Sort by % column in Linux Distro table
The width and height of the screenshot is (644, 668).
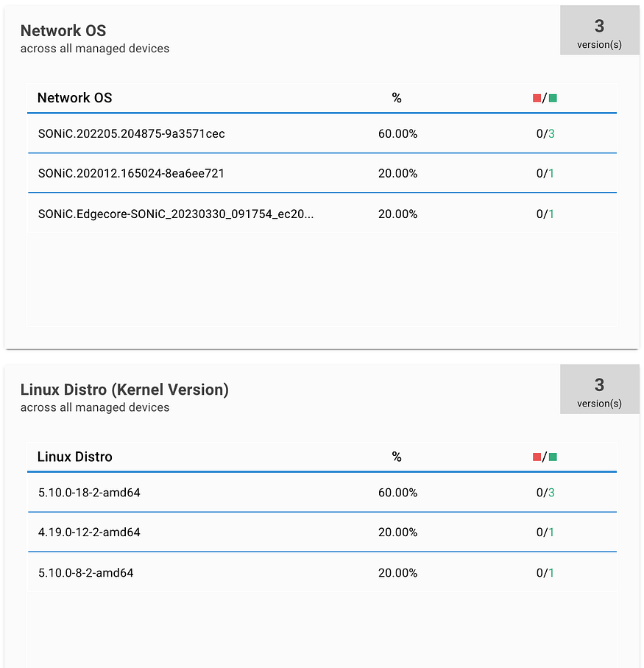[397, 457]
